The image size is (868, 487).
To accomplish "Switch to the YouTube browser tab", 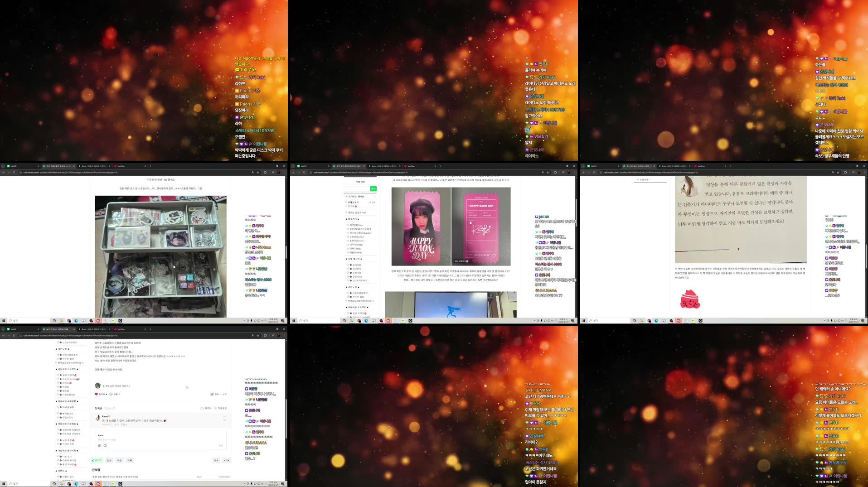I will pyautogui.click(x=120, y=329).
